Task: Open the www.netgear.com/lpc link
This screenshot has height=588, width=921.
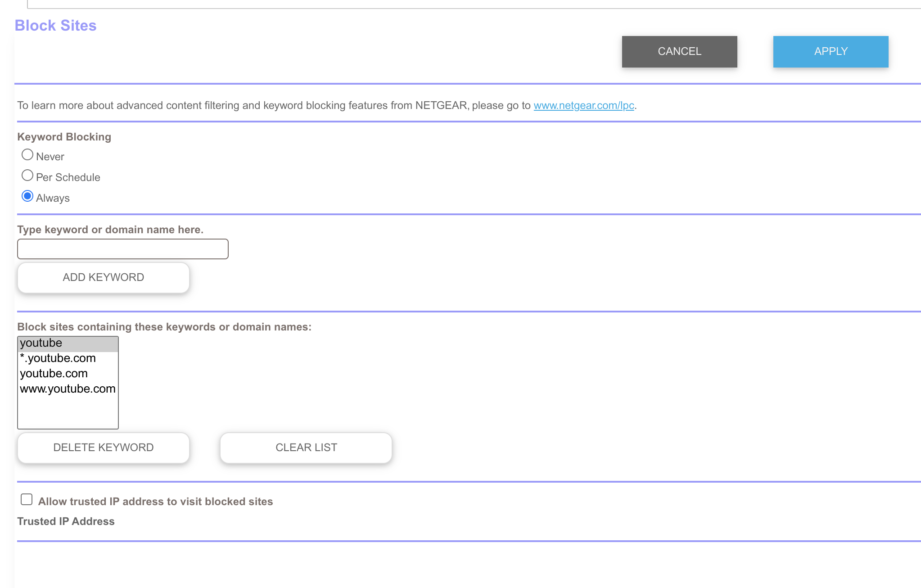Action: click(x=583, y=105)
